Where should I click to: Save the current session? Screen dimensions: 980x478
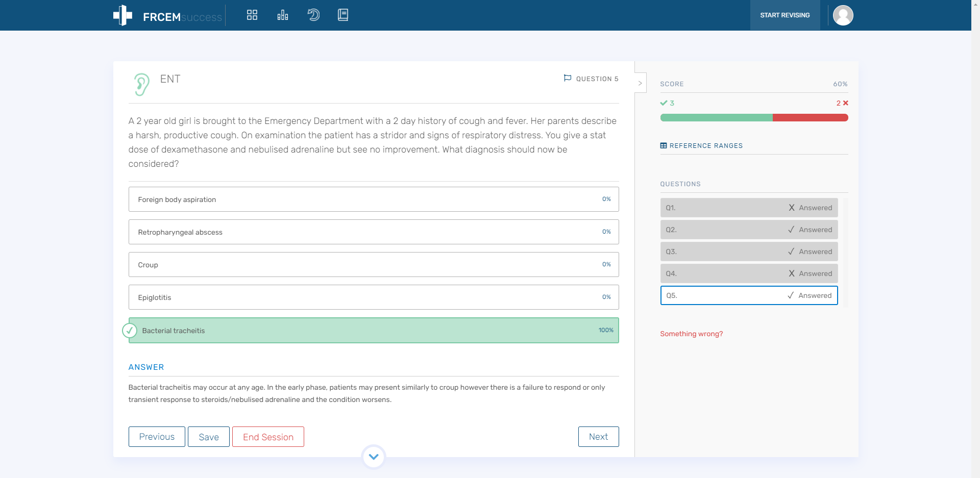pos(209,437)
